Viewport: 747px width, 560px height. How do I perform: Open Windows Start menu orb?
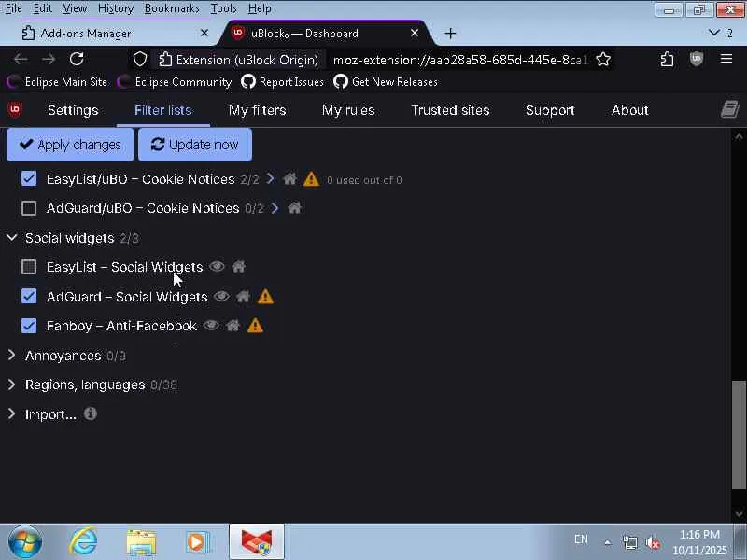pyautogui.click(x=25, y=542)
